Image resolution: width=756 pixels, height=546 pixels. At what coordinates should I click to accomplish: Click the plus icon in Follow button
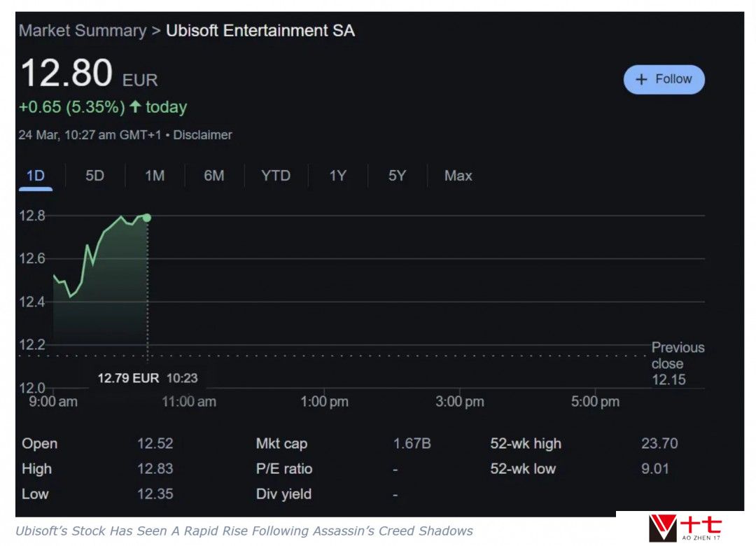(641, 80)
